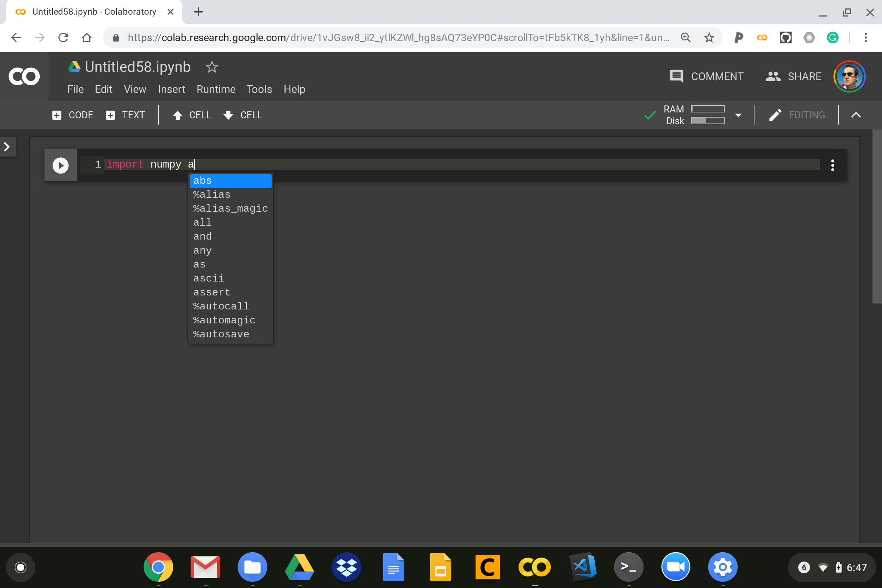Image resolution: width=882 pixels, height=588 pixels.
Task: Move cell down using the down-arrow icon
Action: click(228, 115)
